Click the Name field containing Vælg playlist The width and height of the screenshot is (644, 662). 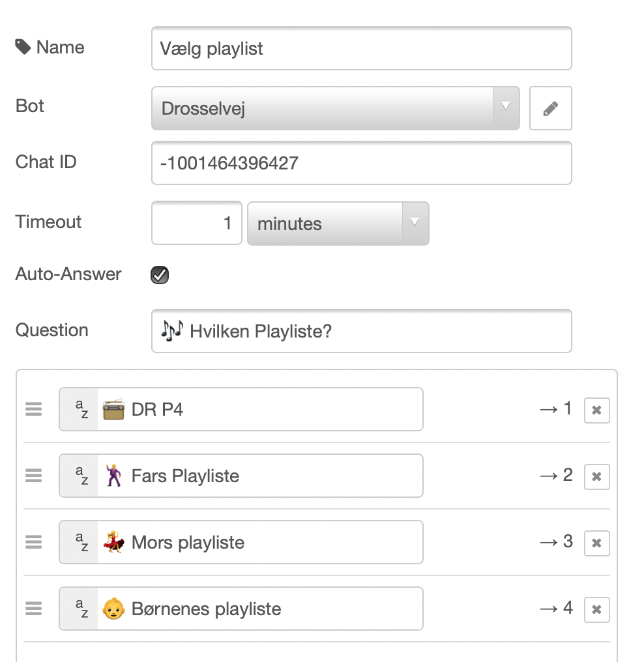pos(362,48)
